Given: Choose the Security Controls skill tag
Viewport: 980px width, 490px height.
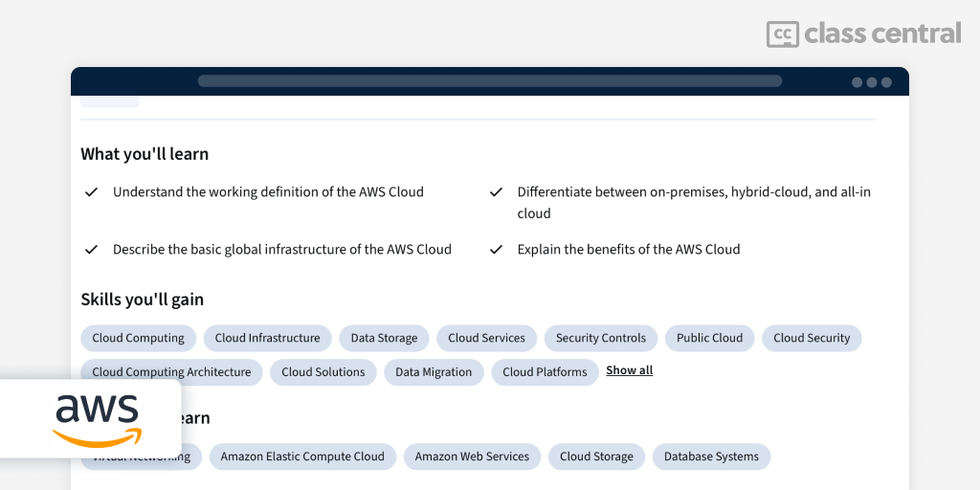Looking at the screenshot, I should click(601, 338).
